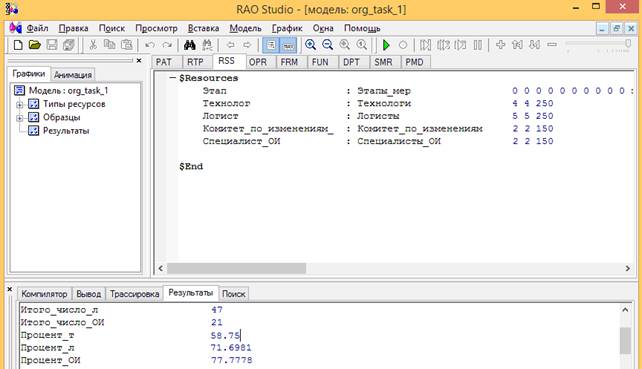Image resolution: width=642 pixels, height=369 pixels.
Task: Zoom in with magnifier plus icon
Action: point(311,45)
